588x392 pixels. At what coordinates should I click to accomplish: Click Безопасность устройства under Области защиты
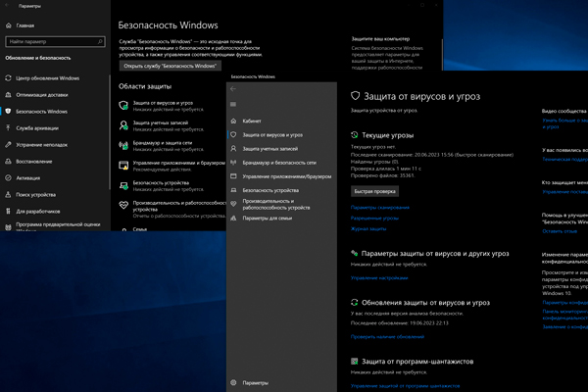click(x=161, y=182)
